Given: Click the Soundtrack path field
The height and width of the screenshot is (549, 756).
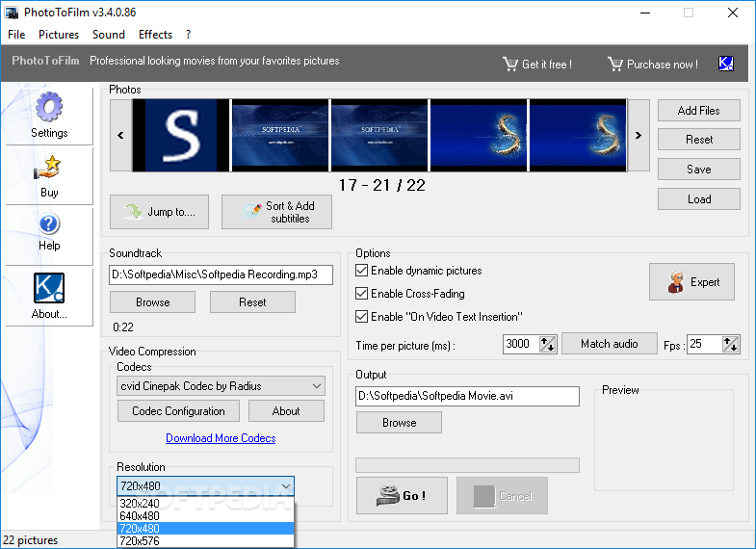Looking at the screenshot, I should pyautogui.click(x=221, y=274).
